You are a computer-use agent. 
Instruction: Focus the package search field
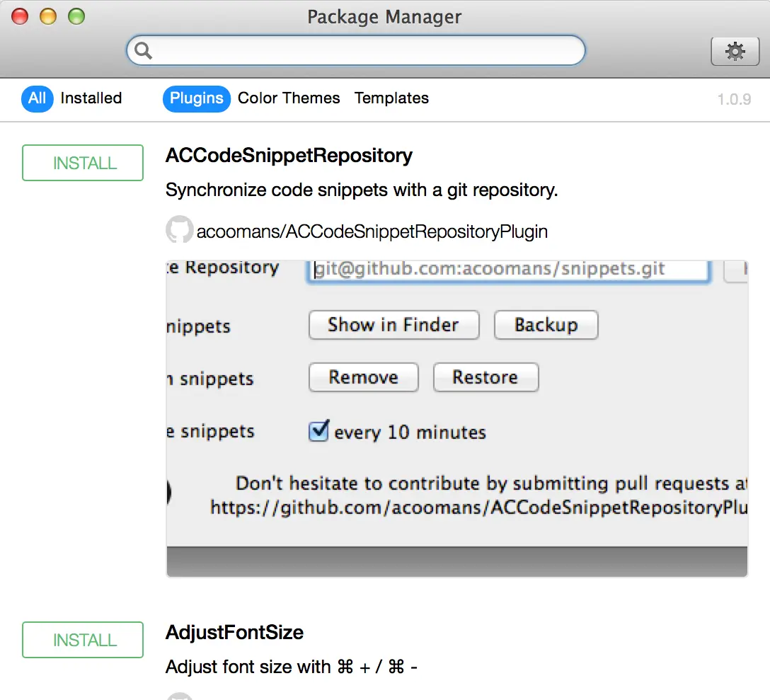coord(356,50)
